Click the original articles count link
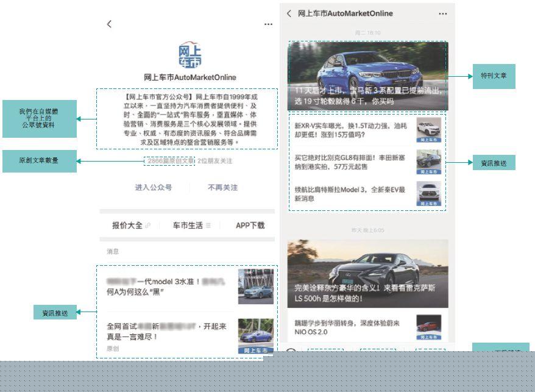The width and height of the screenshot is (535, 392). 170,161
